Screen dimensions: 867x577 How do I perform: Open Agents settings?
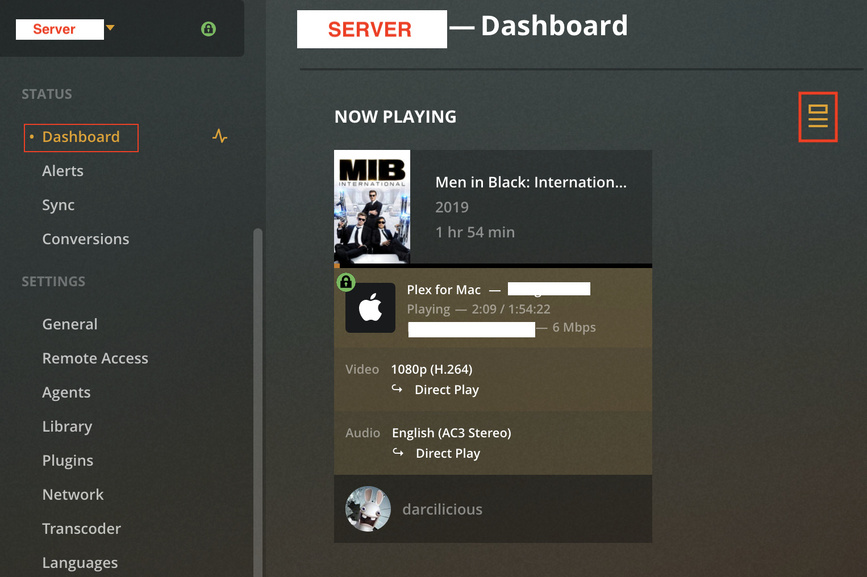(66, 392)
